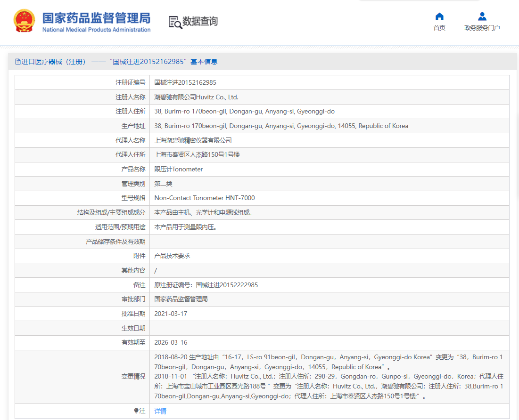Click the 适用范围/预期用途 row label
The height and width of the screenshot is (420, 519).
pos(120,227)
